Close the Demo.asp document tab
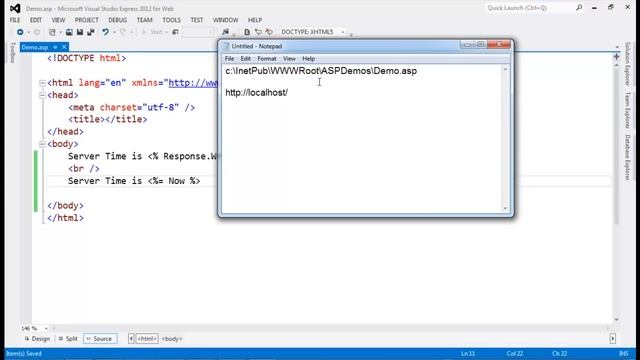 coord(64,47)
